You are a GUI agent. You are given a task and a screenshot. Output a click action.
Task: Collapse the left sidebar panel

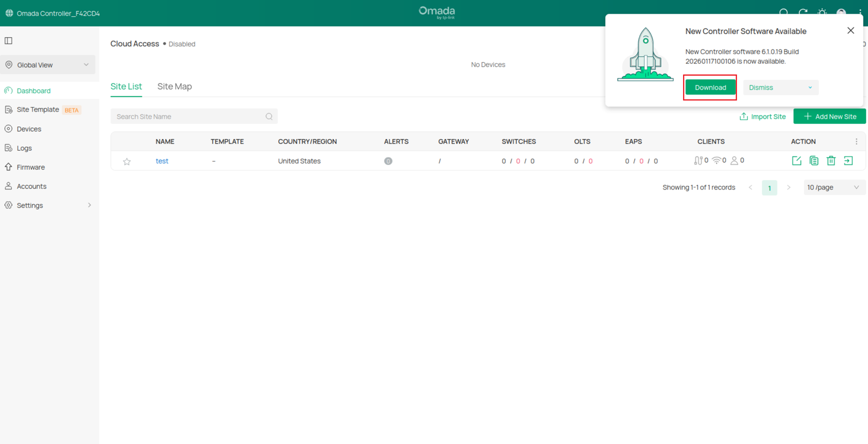point(8,41)
